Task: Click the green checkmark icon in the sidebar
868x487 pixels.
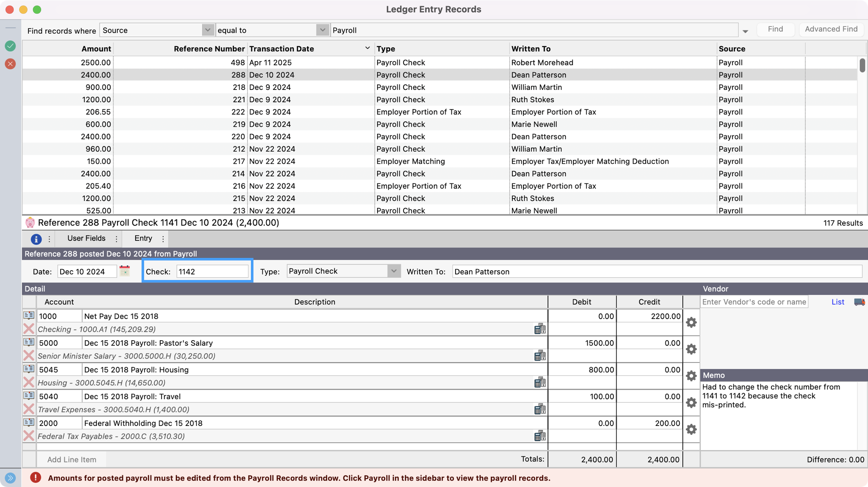Action: [10, 46]
